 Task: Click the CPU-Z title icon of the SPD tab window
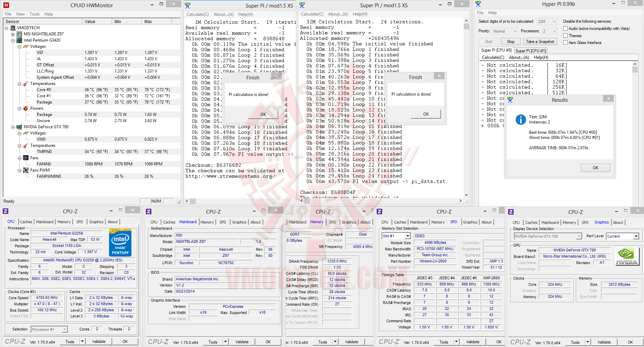coord(379,211)
